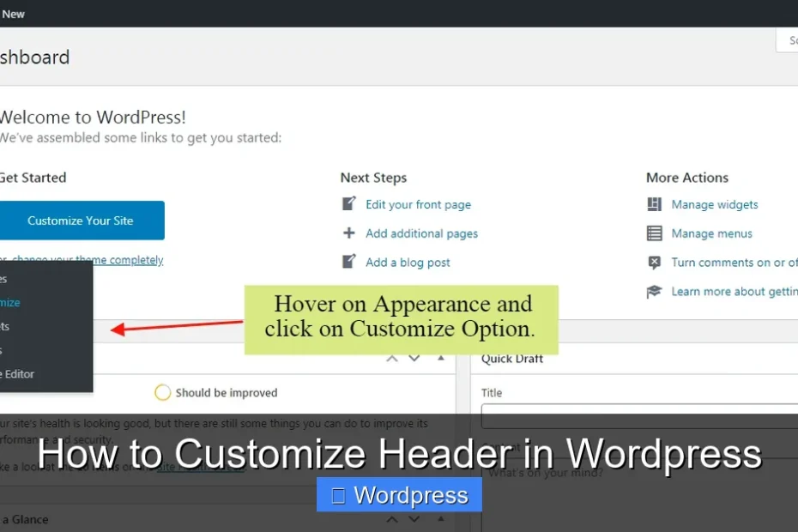Open the Edit your front page link

418,205
